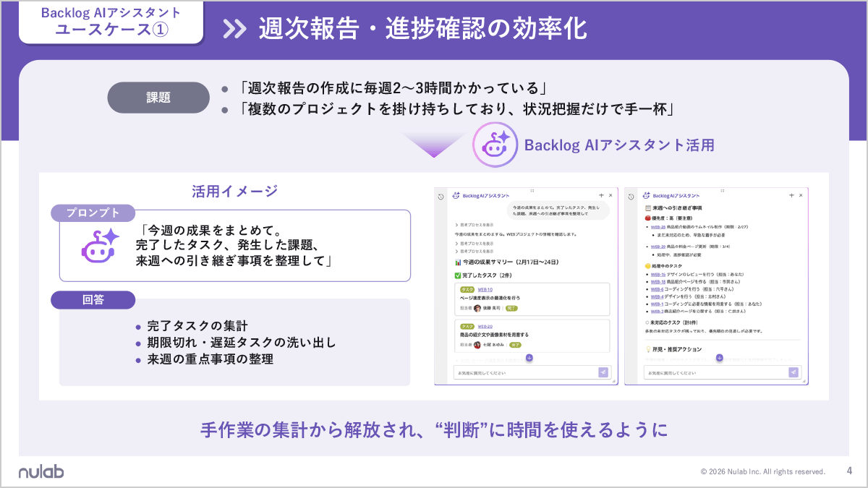Open chat history via clock icon in left panel

pos(440,197)
